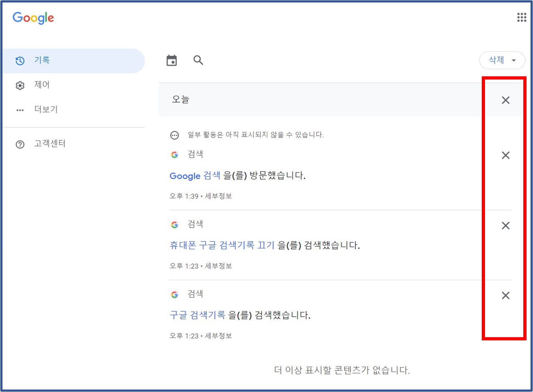
Task: Select 기록 in the sidebar
Action: tap(73, 61)
